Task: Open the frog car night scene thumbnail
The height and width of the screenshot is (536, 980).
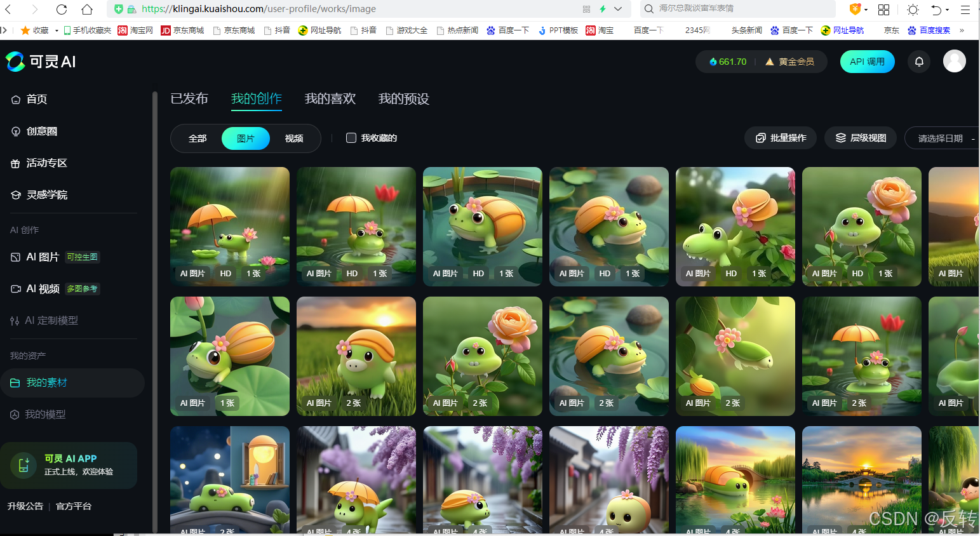Action: pyautogui.click(x=230, y=479)
